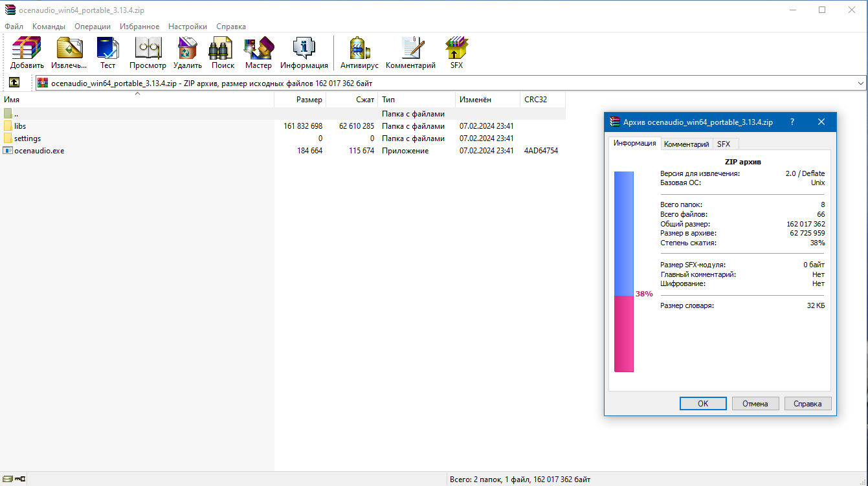Click the 62 725 959 archive size value
The height and width of the screenshot is (486, 868).
(x=807, y=233)
